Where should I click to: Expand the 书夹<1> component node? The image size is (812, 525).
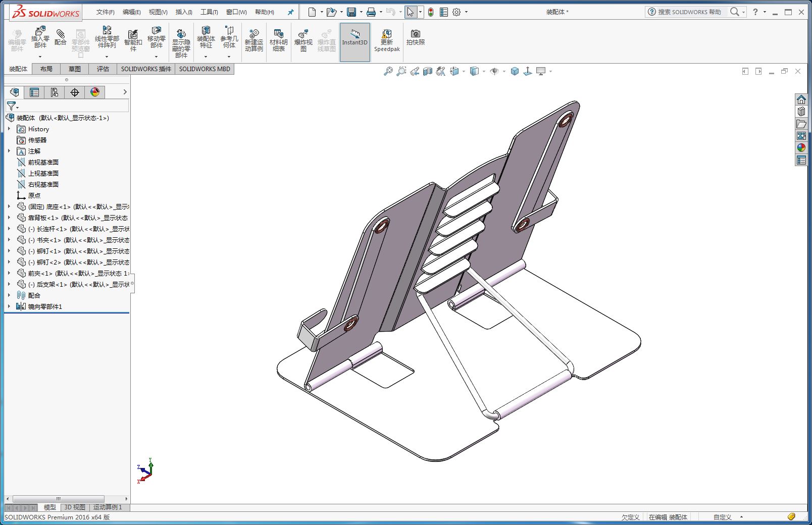pos(9,240)
